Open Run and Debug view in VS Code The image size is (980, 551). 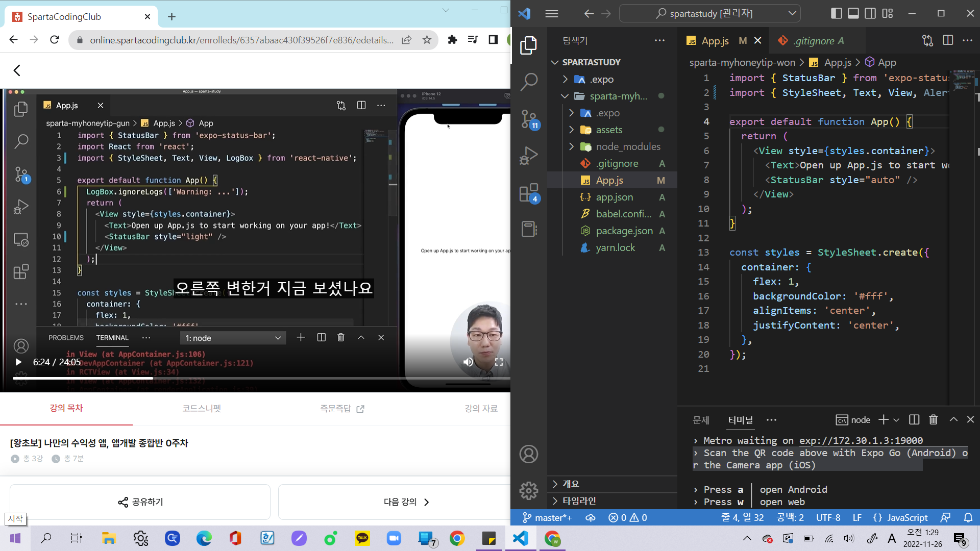pos(529,156)
